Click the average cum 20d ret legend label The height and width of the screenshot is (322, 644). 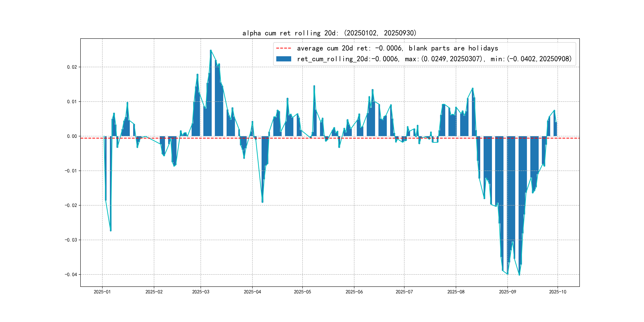(x=397, y=48)
